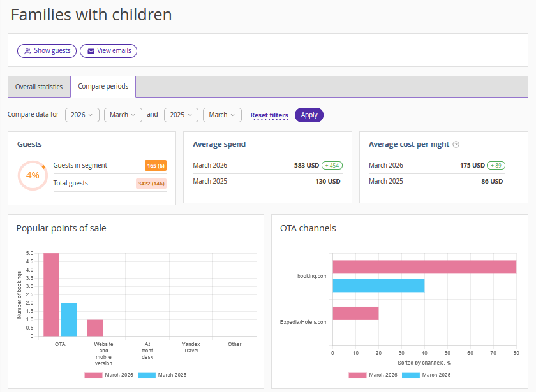This screenshot has height=392, width=536.
Task: Toggle March 2025 series in Popular points of sale legend
Action: point(162,375)
